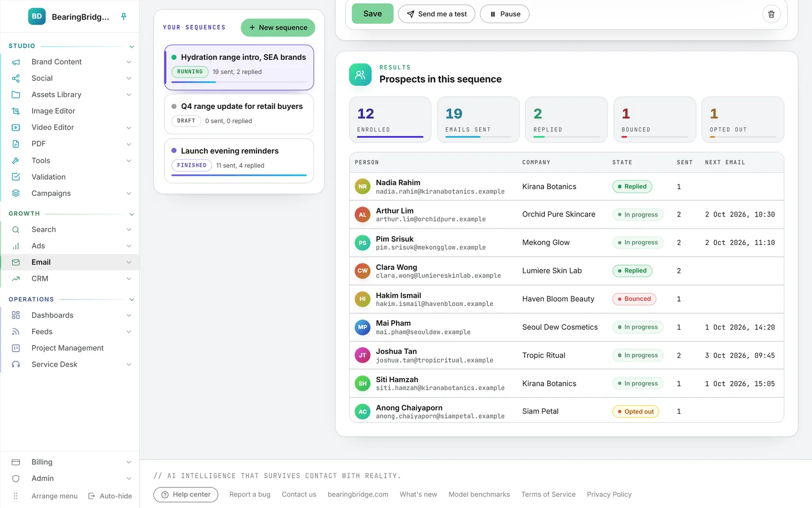Click the PDF document icon
Image resolution: width=812 pixels, height=508 pixels.
tap(16, 144)
